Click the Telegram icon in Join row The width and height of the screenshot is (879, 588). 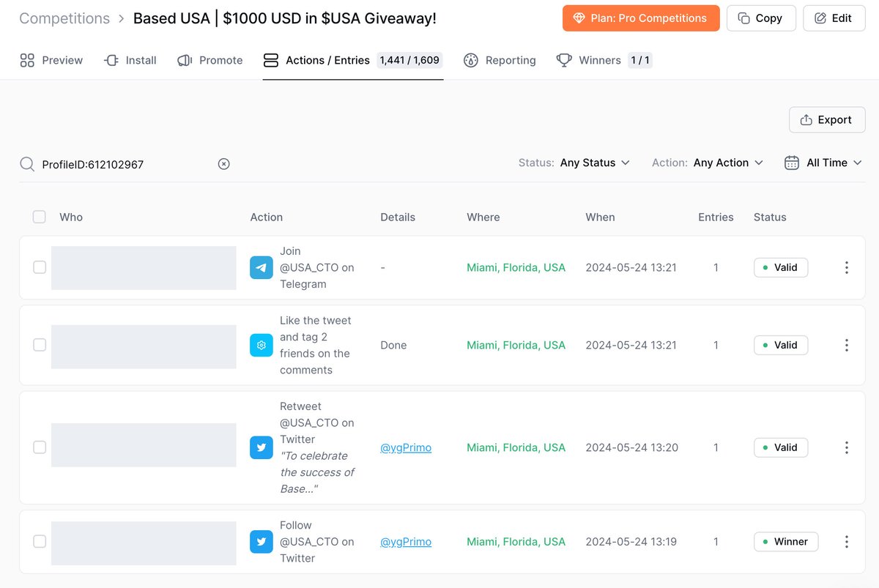pyautogui.click(x=262, y=267)
